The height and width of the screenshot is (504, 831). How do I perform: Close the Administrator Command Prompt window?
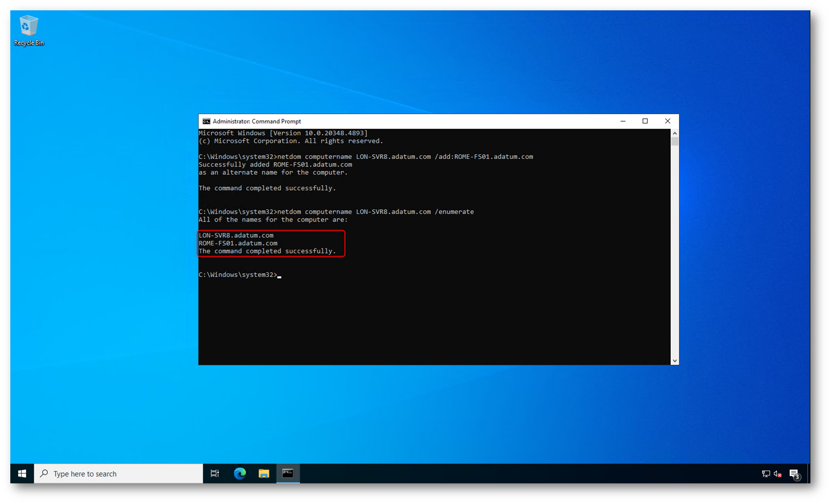coord(667,121)
